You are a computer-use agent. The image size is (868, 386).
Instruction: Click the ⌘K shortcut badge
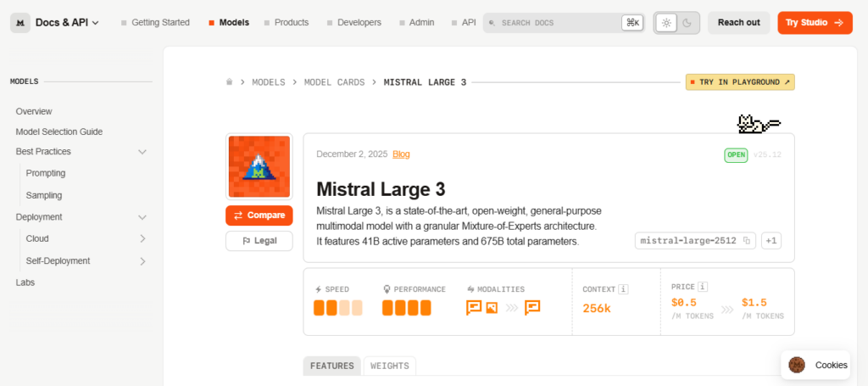pyautogui.click(x=632, y=23)
